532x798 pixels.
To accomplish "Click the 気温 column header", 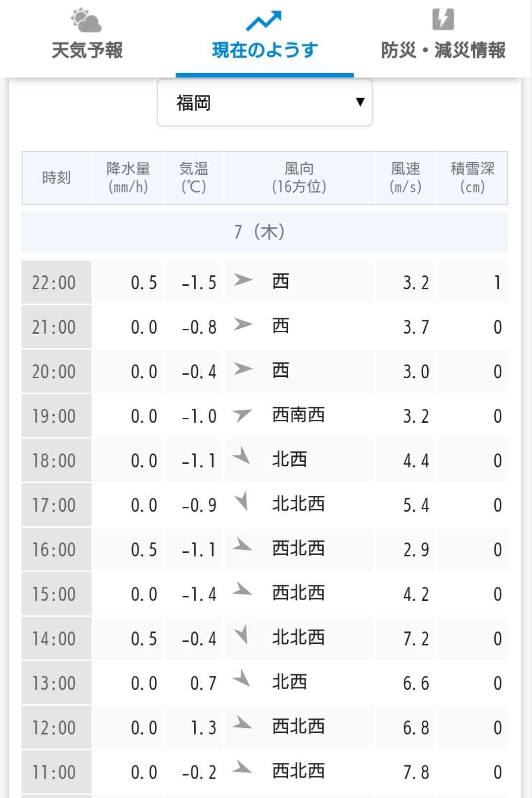I will click(x=194, y=177).
